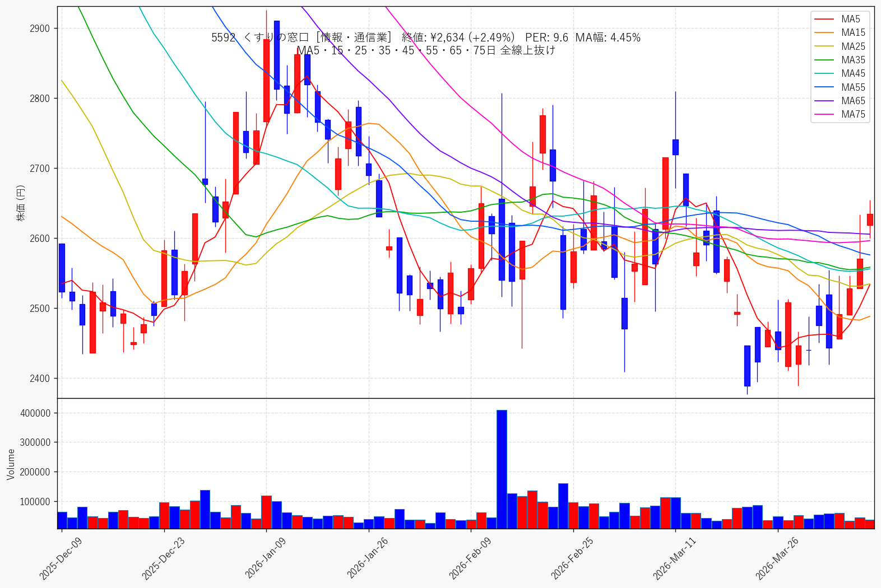Viewport: 881px width, 588px height.
Task: Click the MA35 green legend entry
Action: click(x=840, y=60)
